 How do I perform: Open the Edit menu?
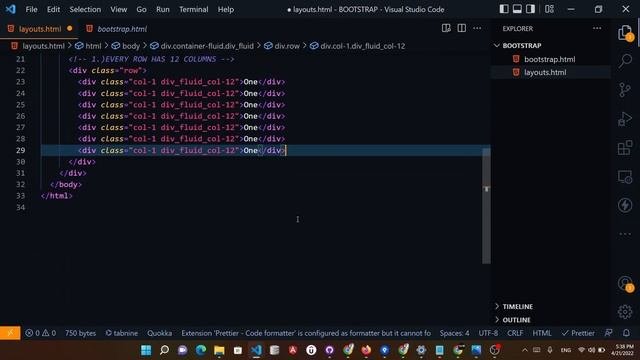(53, 9)
